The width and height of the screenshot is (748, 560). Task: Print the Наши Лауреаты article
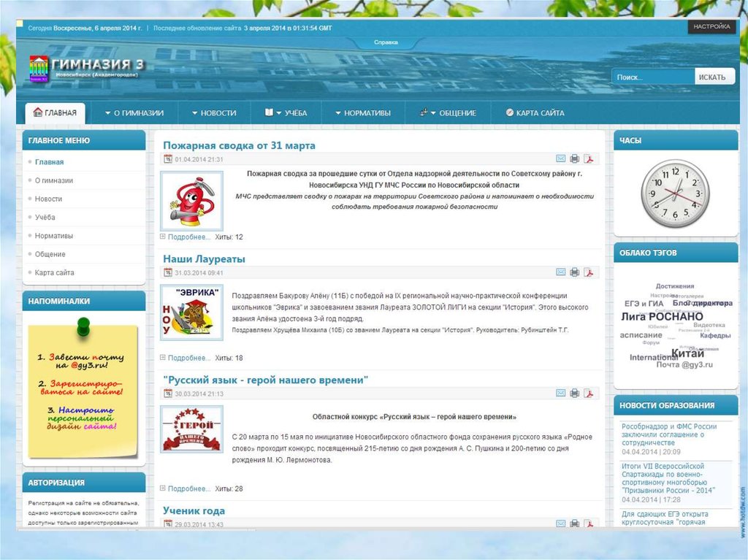574,272
